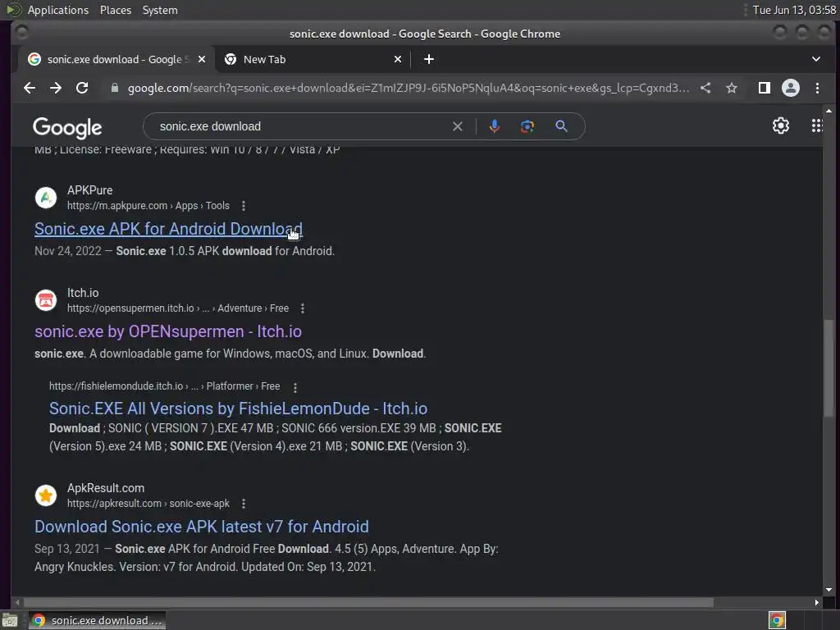Switch to the sonic.exe download tab
The height and width of the screenshot is (630, 840).
(116, 59)
